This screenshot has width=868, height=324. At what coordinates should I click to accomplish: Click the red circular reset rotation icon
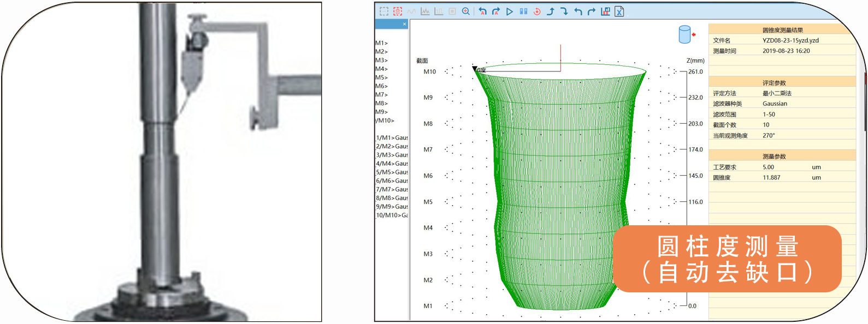click(537, 11)
